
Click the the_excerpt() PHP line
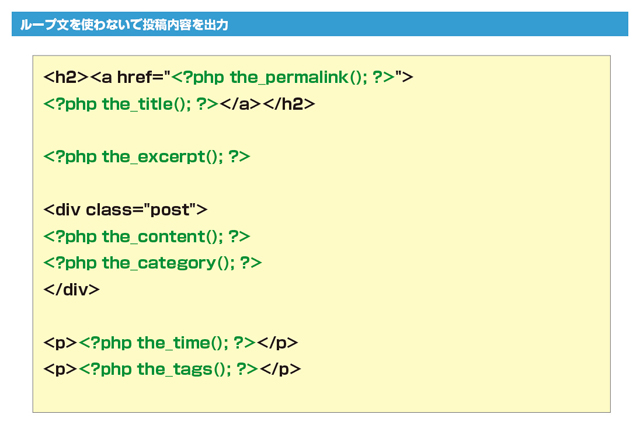(147, 157)
